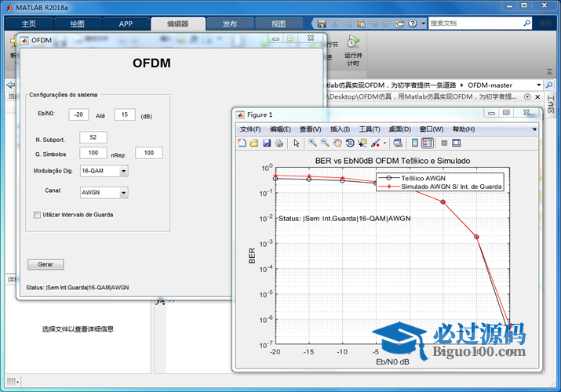The height and width of the screenshot is (392, 561).
Task: Open 窗口(W) menu in Figure 1
Action: 432,129
